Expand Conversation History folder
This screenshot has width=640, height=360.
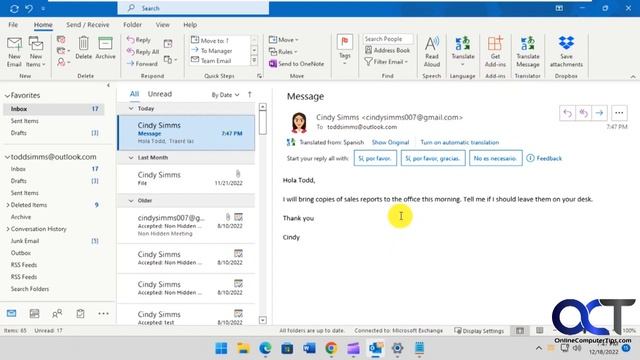tap(8, 229)
